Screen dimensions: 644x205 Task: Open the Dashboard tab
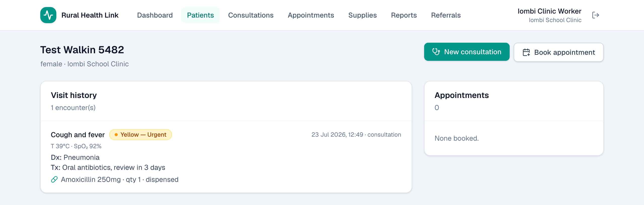click(155, 15)
